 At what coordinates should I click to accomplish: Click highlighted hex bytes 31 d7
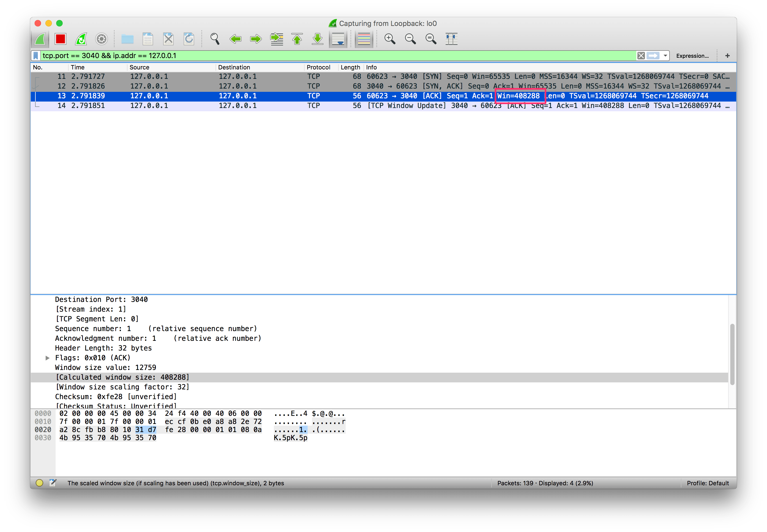coord(146,430)
